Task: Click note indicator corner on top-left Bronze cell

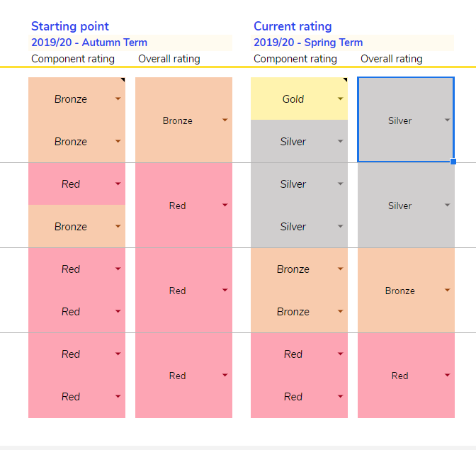Action: [x=123, y=80]
